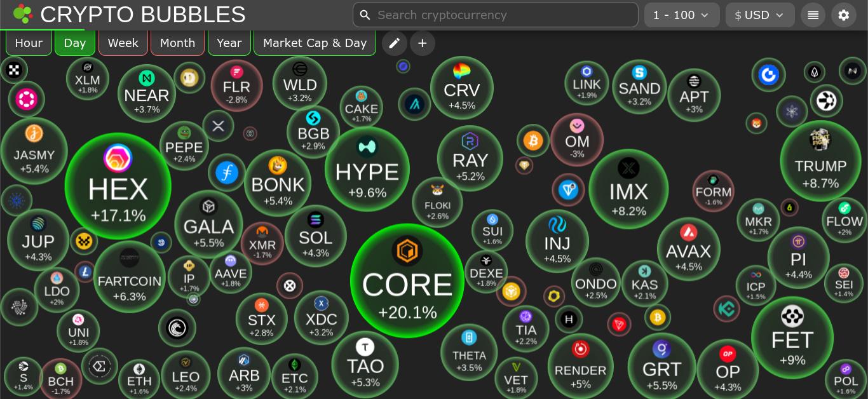The image size is (868, 399).
Task: Click the XMR bubble
Action: [x=262, y=243]
